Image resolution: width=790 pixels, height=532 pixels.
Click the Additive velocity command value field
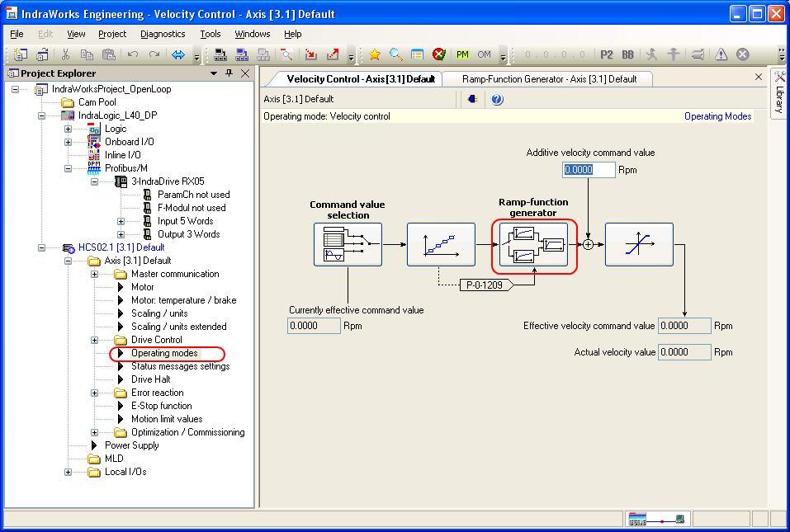589,170
